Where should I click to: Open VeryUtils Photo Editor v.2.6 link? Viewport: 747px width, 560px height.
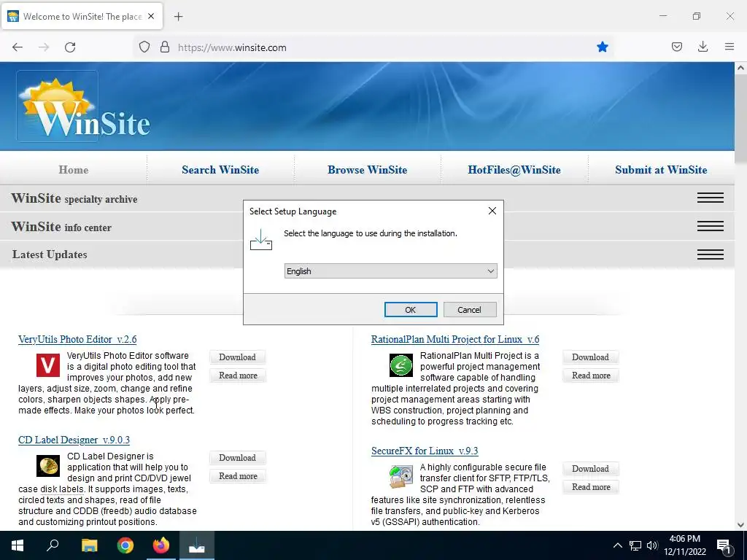point(77,340)
